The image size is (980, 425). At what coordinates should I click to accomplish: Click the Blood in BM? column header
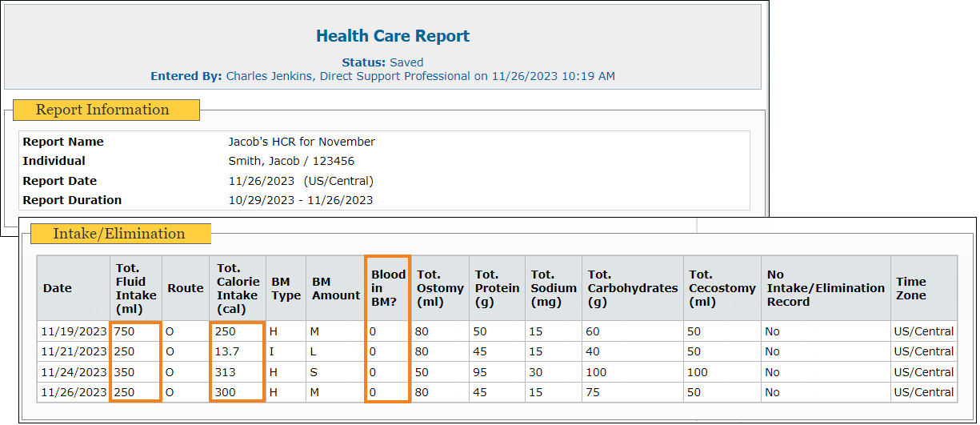click(388, 288)
